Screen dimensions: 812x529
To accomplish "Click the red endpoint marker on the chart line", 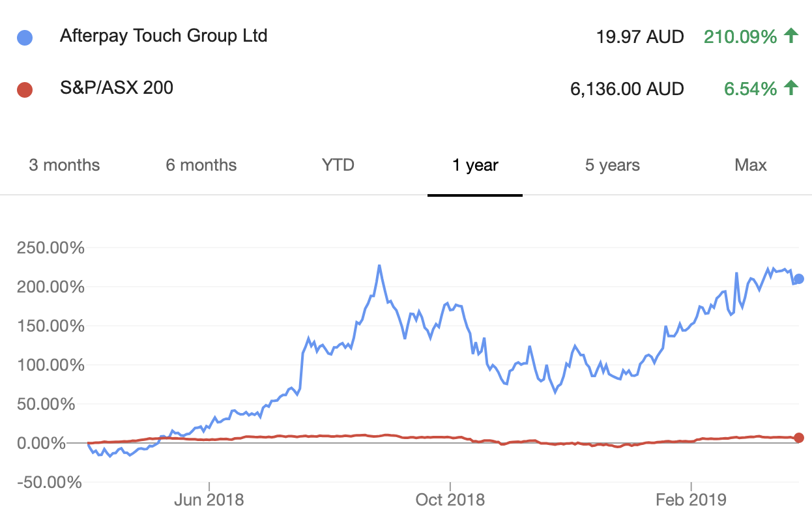I will pyautogui.click(x=799, y=438).
